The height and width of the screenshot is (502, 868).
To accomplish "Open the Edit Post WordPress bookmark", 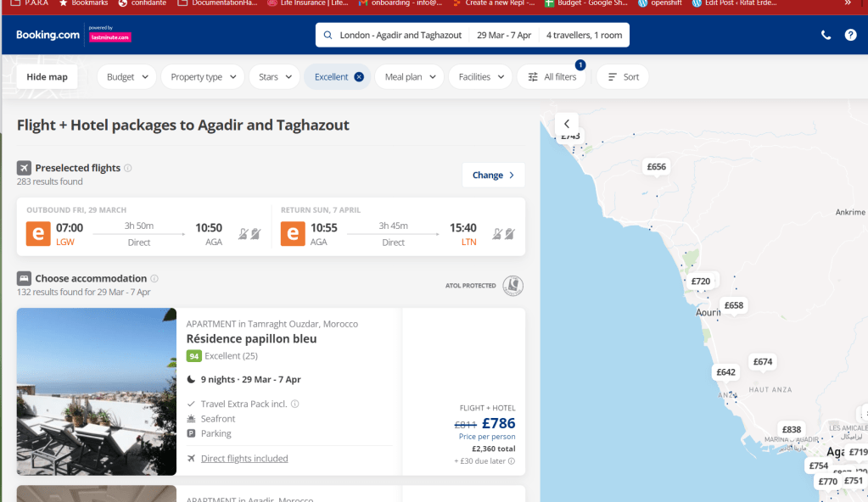I will pos(734,3).
